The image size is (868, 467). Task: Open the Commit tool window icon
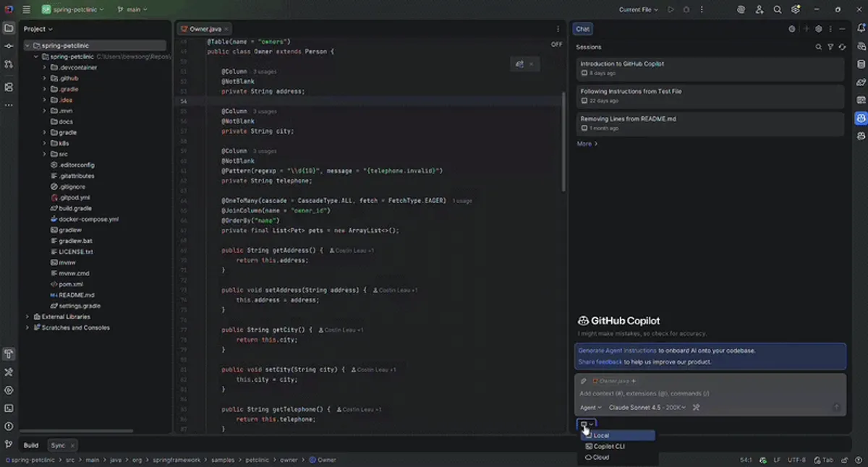pyautogui.click(x=9, y=46)
